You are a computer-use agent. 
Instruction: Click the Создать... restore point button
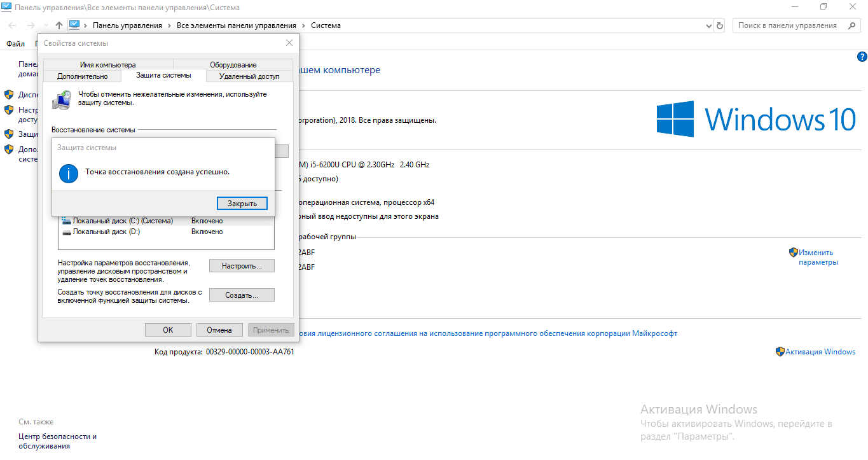(x=242, y=295)
